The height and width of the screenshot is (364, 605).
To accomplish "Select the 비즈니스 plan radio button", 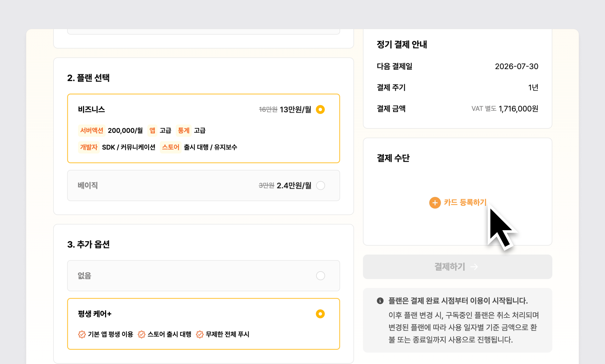I will click(x=320, y=109).
